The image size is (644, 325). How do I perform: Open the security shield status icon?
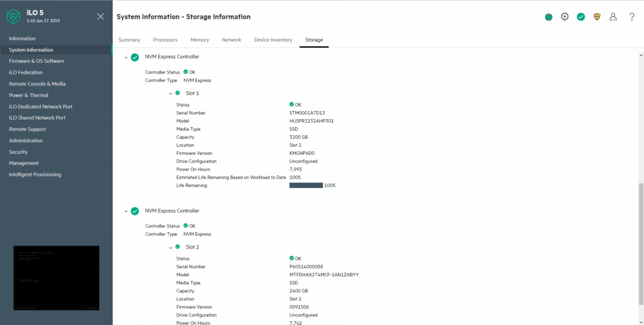click(x=597, y=17)
